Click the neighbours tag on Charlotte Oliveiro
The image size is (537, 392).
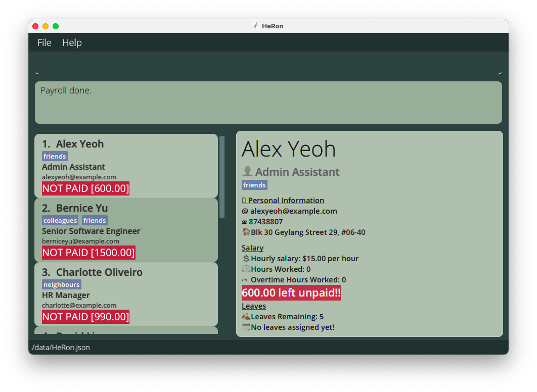(x=62, y=284)
